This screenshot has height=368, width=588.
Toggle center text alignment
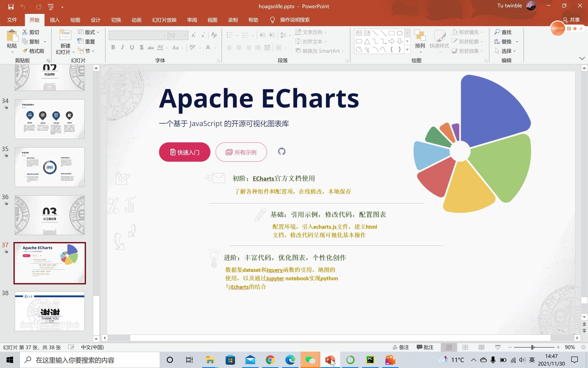tap(239, 48)
